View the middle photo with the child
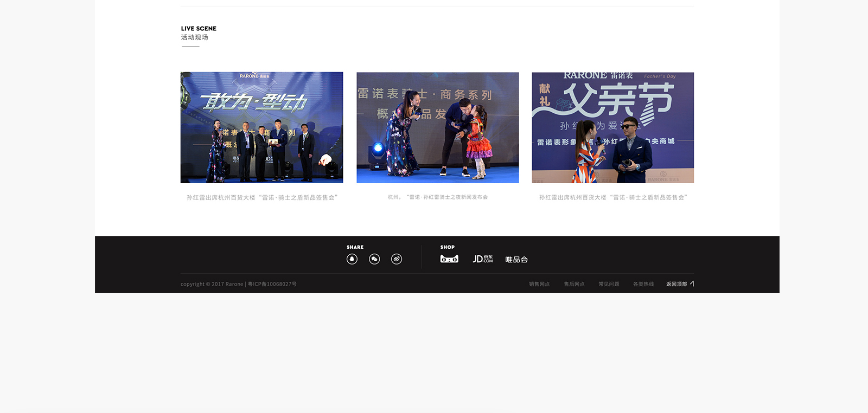This screenshot has height=413, width=868. [437, 127]
